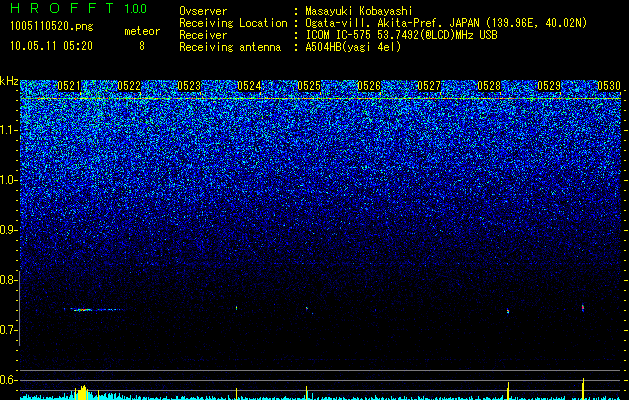Viewport: 629px width, 400px height.
Task: Click the 0523 time marker
Action: (189, 86)
